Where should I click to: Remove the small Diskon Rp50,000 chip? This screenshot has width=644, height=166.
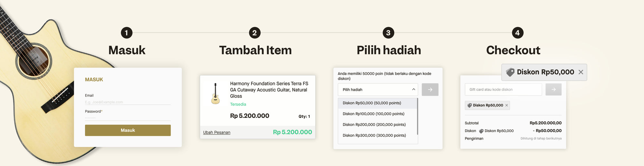pos(507,105)
